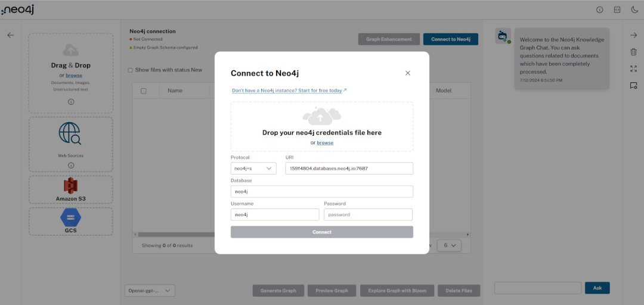Click cloud upload icon in credentials dropzone
644x305 pixels.
coord(321,116)
